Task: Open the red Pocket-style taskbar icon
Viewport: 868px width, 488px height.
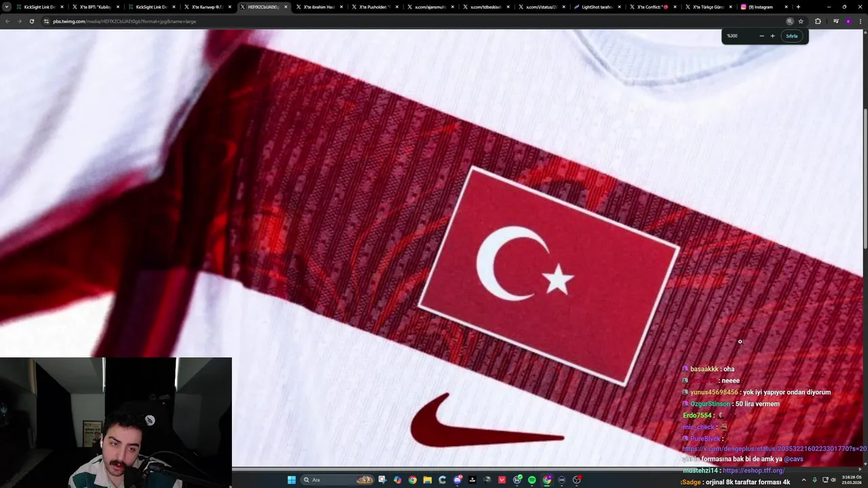Action: [x=502, y=480]
